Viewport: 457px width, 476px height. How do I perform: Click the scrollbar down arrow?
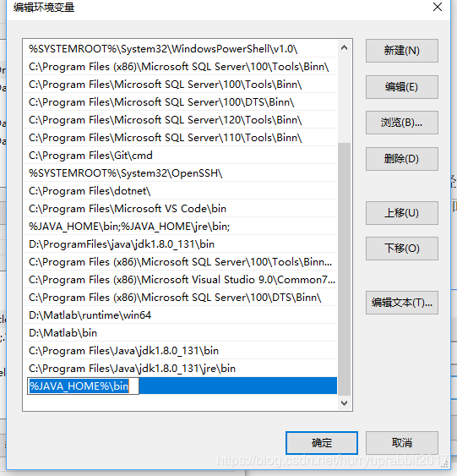(x=344, y=403)
